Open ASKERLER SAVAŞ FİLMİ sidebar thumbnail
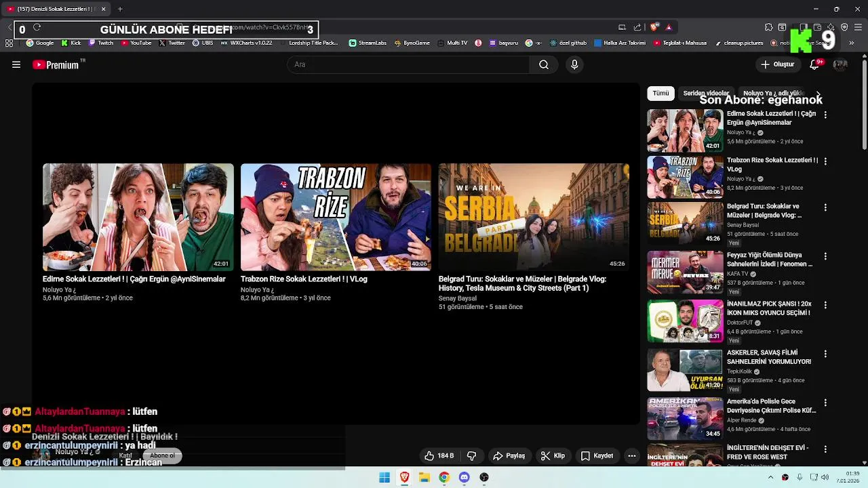 click(x=685, y=369)
